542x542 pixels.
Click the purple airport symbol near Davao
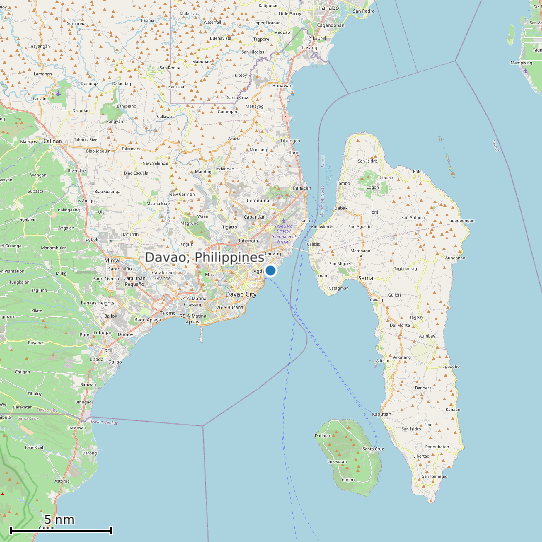283,221
